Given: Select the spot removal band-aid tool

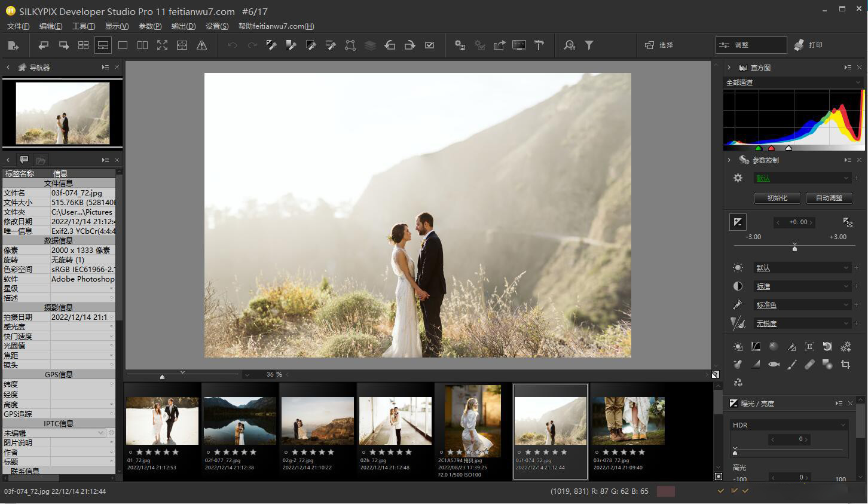Looking at the screenshot, I should (809, 364).
